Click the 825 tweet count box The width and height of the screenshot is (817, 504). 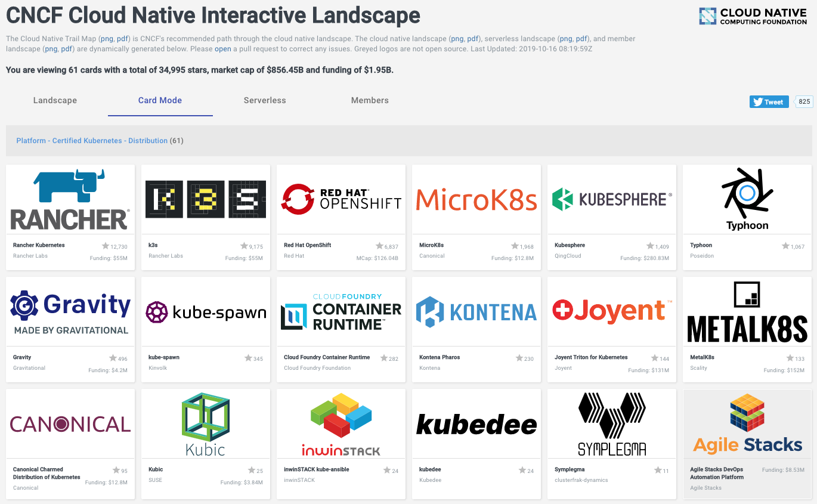click(804, 102)
